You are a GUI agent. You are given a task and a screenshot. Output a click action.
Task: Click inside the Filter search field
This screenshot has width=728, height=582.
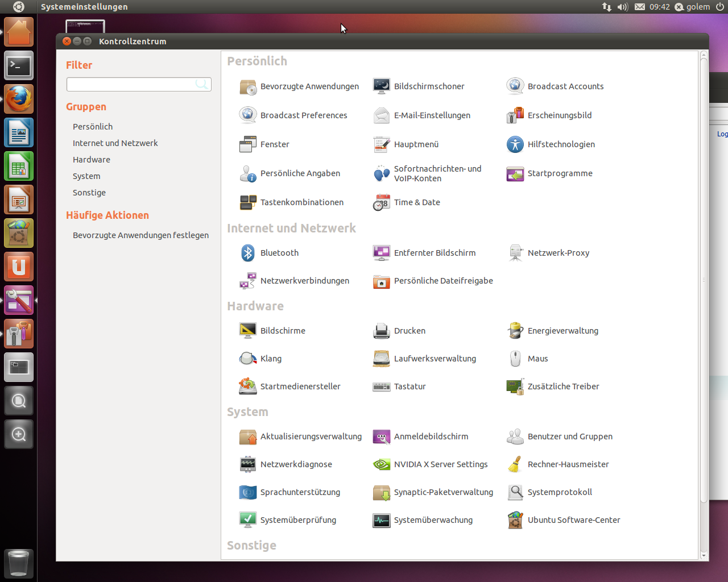point(139,84)
